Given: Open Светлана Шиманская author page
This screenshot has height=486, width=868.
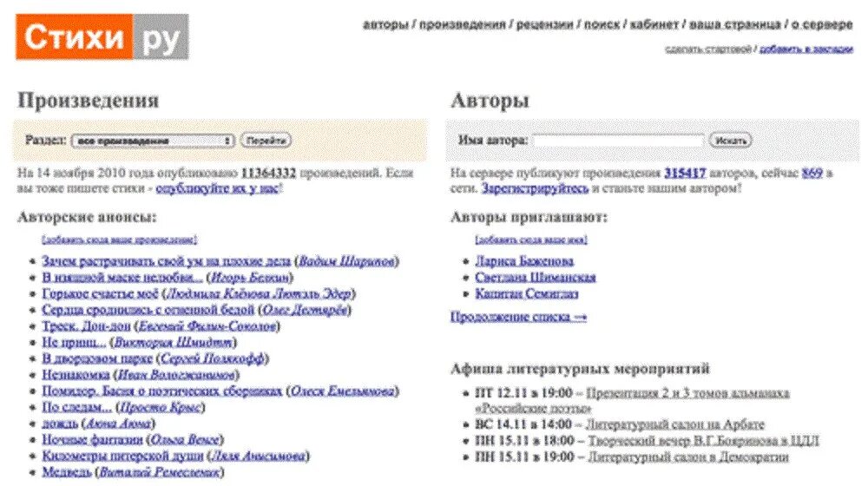Looking at the screenshot, I should pyautogui.click(x=536, y=278).
